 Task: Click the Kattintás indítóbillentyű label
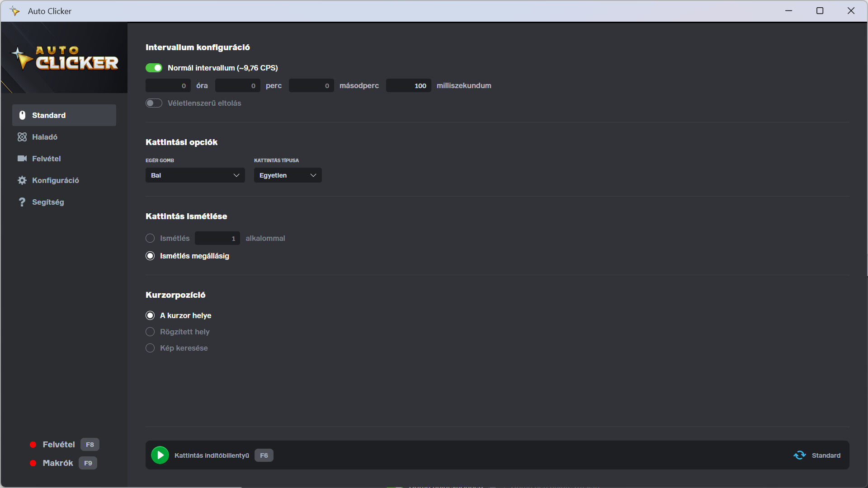click(x=212, y=455)
